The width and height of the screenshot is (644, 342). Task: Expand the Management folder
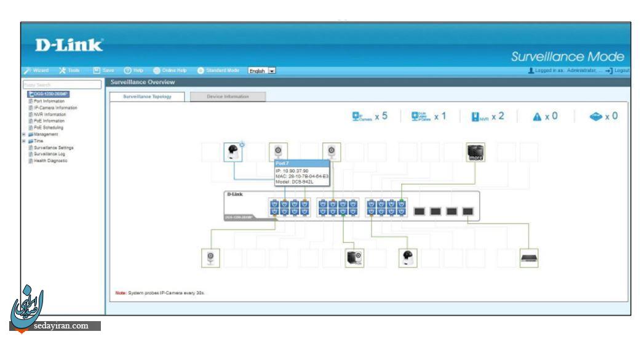pos(24,134)
